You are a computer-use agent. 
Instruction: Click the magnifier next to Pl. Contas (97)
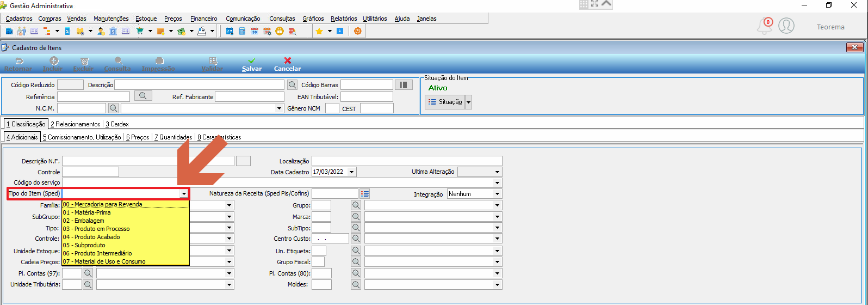tap(88, 273)
